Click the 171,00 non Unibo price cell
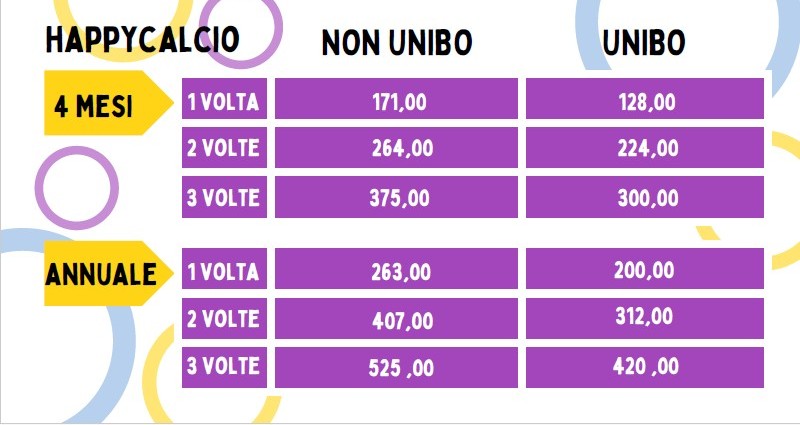 (396, 98)
